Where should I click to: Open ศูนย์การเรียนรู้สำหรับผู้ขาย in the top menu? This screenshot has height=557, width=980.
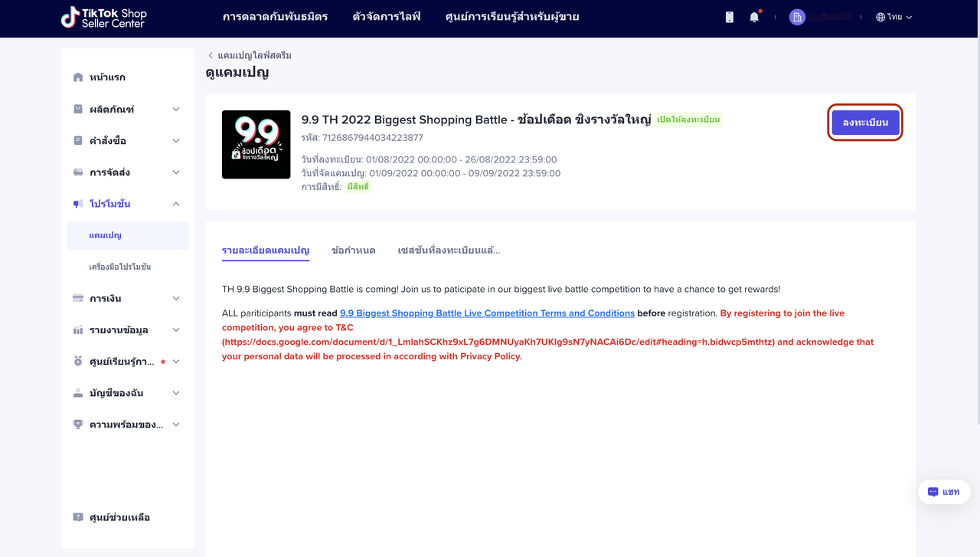point(512,17)
